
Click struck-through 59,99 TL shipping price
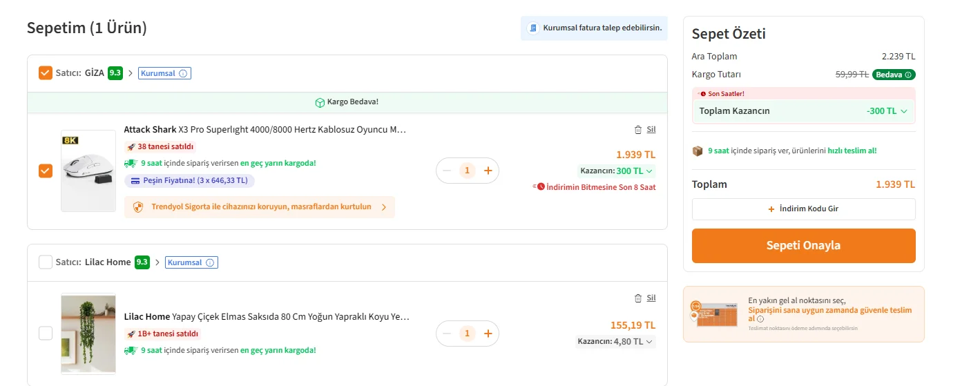coord(852,75)
